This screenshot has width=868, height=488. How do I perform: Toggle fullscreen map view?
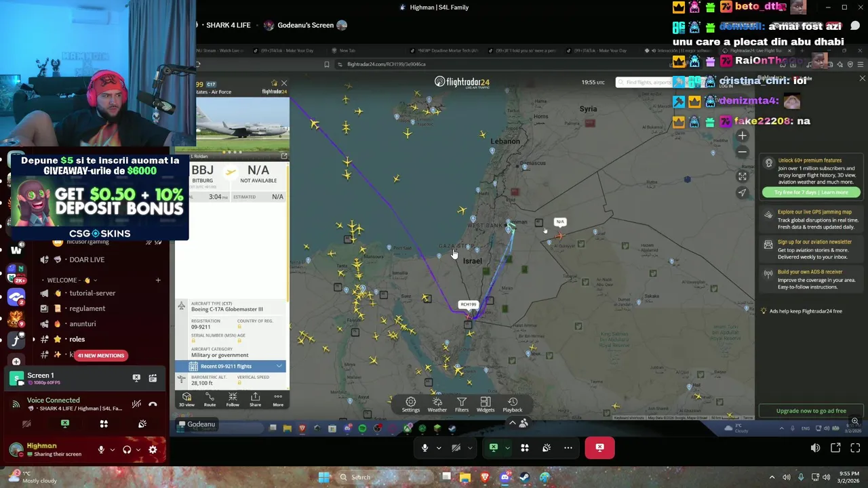click(x=743, y=176)
